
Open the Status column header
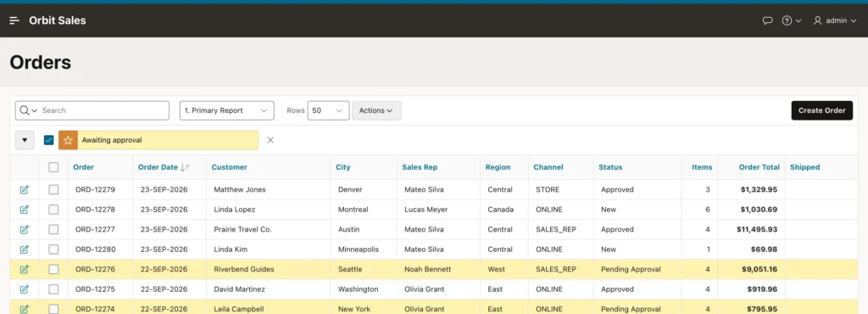tap(610, 167)
